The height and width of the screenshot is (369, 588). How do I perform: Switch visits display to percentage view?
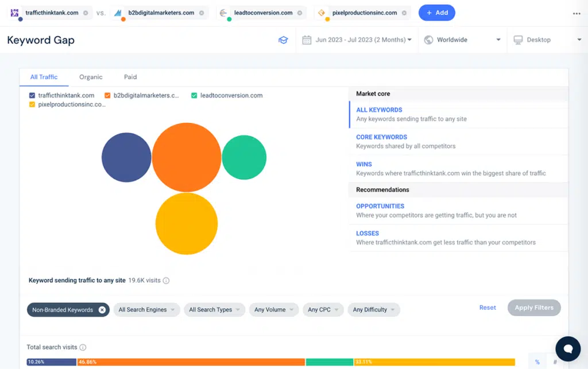click(537, 362)
